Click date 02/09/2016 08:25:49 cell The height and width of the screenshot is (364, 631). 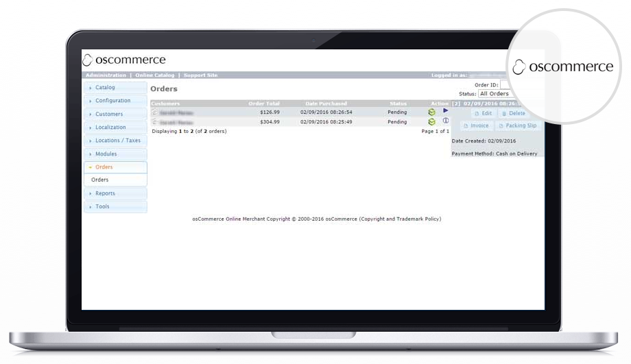tap(326, 122)
